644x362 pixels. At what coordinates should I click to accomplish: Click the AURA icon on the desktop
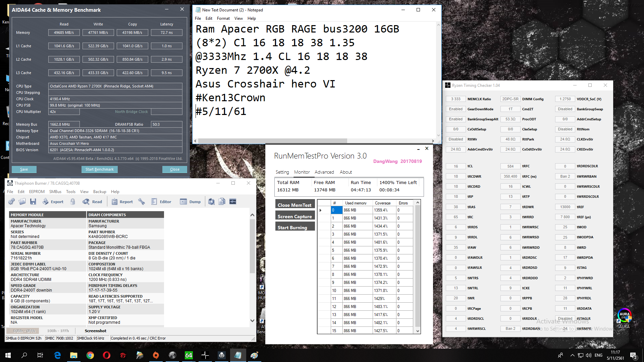(x=624, y=318)
